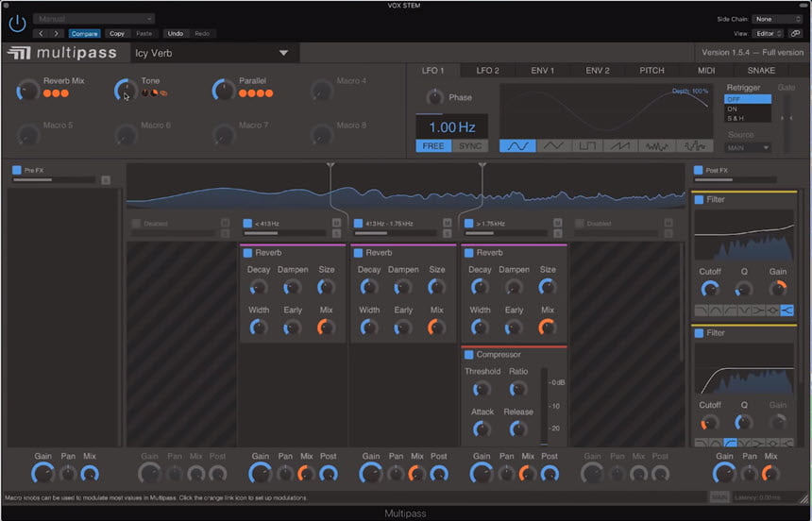
Task: Switch to the ENV 1 tab
Action: click(542, 71)
